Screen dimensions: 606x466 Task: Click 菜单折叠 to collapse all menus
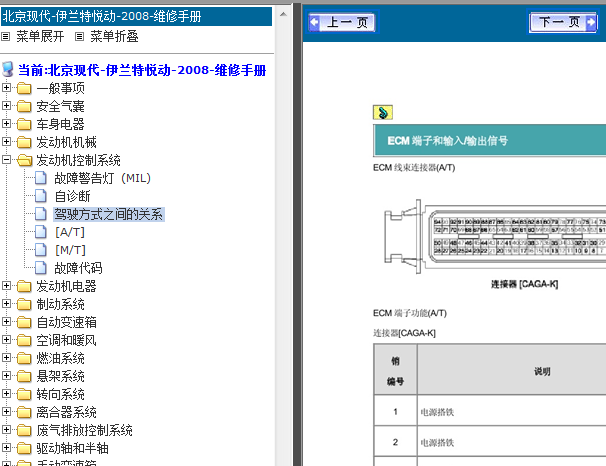tap(114, 37)
